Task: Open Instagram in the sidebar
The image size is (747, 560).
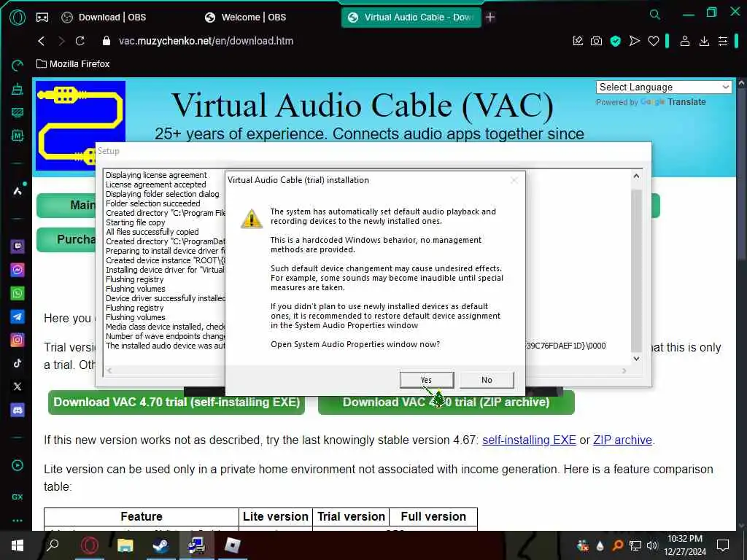Action: (x=18, y=340)
